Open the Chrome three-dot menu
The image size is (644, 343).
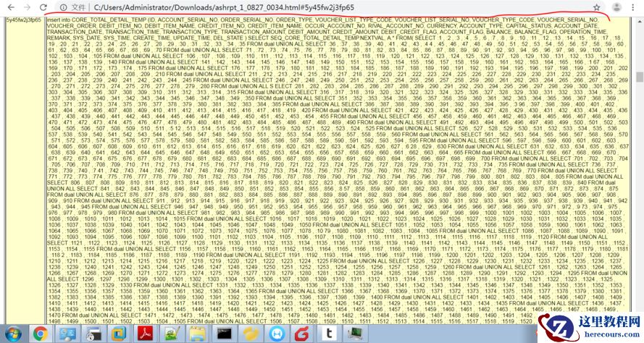pos(633,7)
